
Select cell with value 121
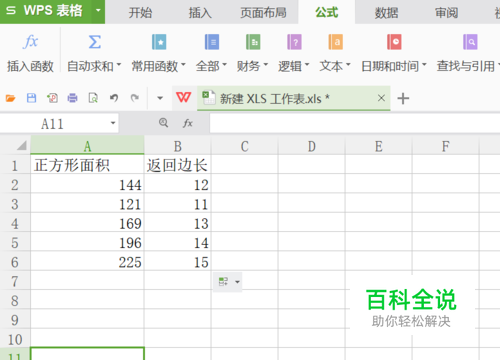[87, 204]
